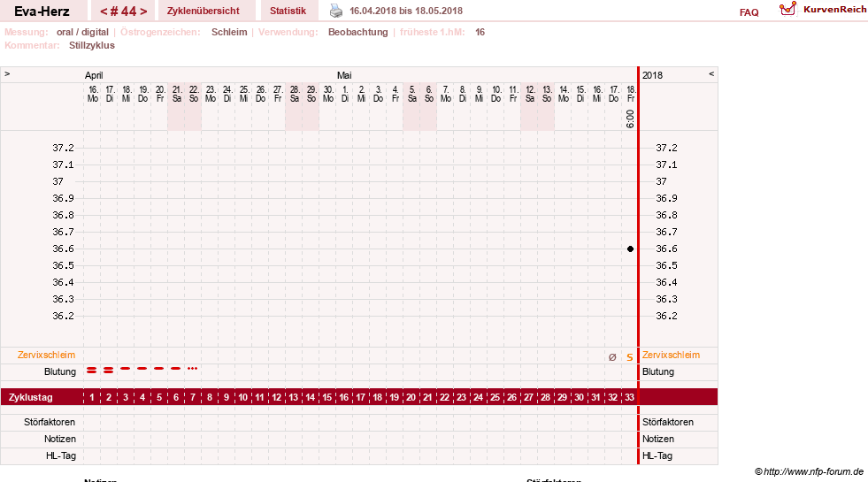Click the printer icon
Screen dimensions: 868x482
[x=336, y=11]
